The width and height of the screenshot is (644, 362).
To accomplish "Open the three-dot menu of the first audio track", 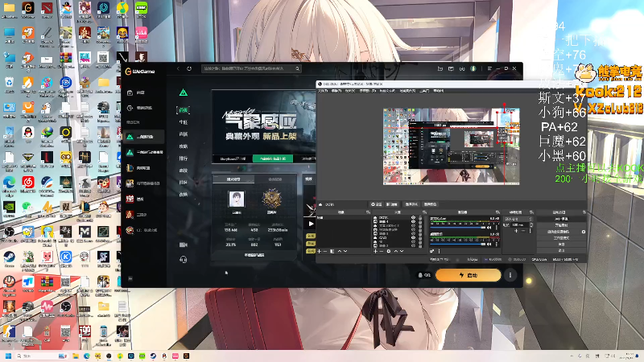I will [497, 228].
